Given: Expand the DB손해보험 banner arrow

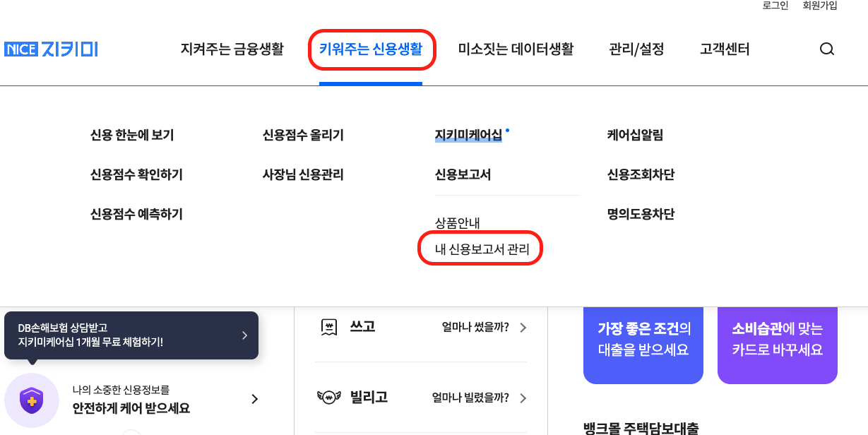Looking at the screenshot, I should [x=245, y=335].
